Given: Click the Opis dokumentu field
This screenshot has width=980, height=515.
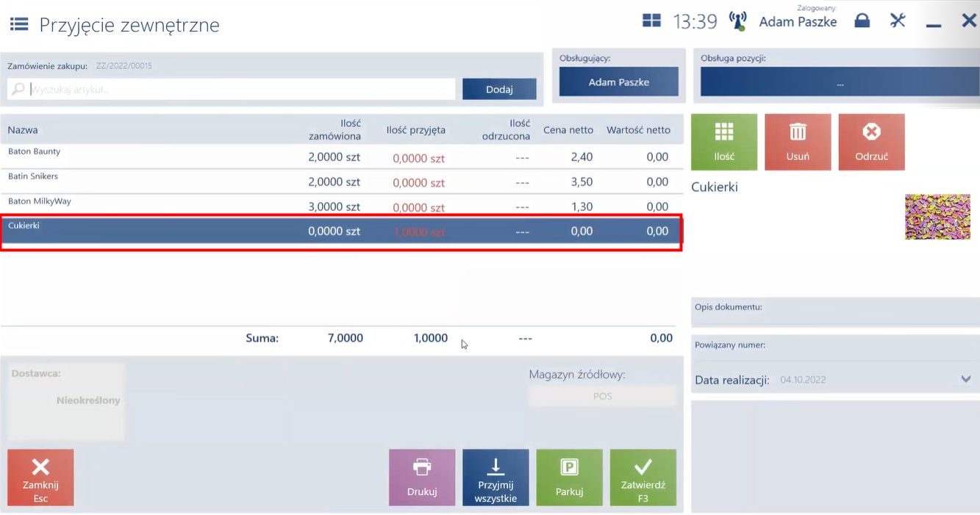Looking at the screenshot, I should coord(835,312).
